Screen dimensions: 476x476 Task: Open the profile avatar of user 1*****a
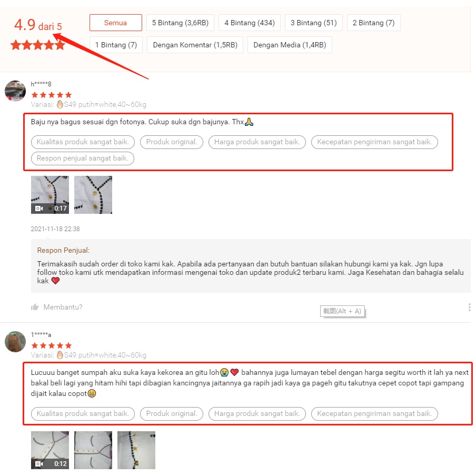coord(15,342)
